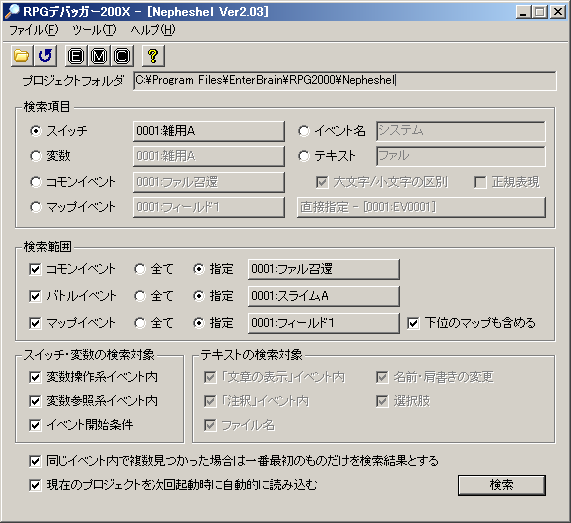Click the C toolbar icon

click(x=122, y=56)
